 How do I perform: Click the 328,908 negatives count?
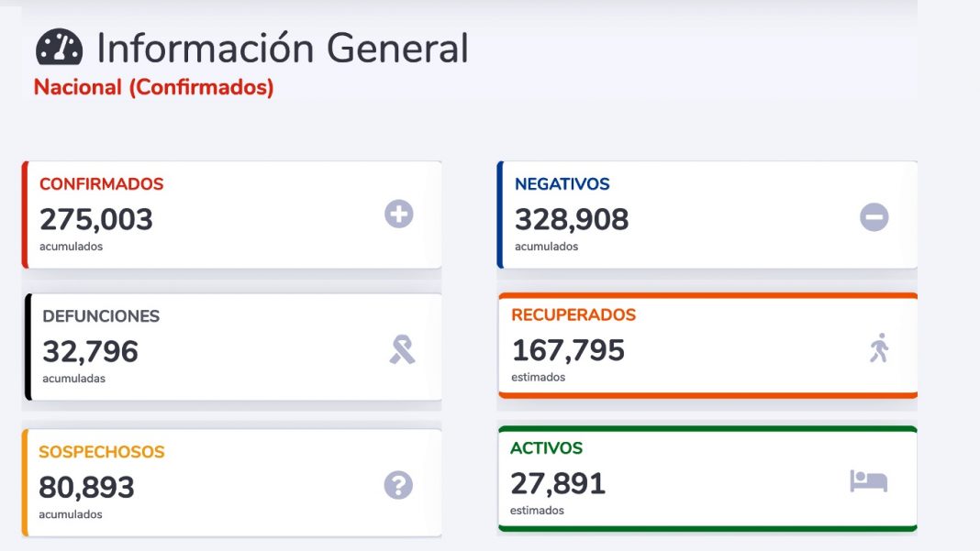click(x=572, y=220)
